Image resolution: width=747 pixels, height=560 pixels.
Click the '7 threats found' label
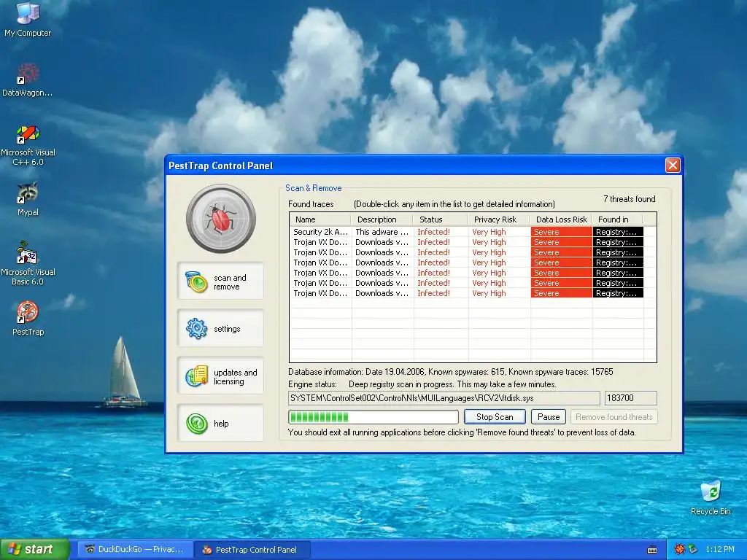tap(629, 199)
